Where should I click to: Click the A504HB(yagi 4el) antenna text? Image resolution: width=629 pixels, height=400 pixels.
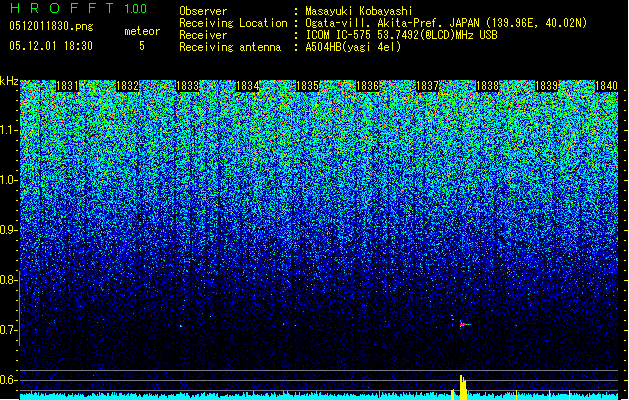[353, 47]
